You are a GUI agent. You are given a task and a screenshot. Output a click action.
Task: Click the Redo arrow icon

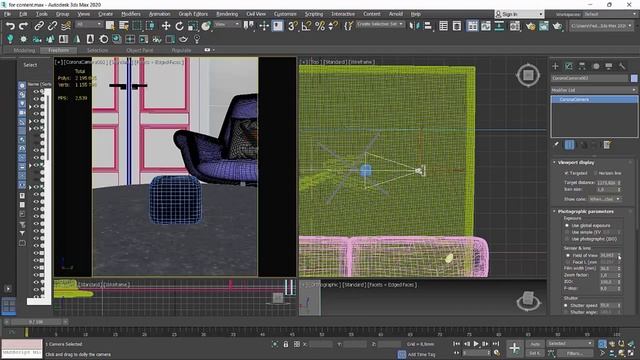[24, 26]
